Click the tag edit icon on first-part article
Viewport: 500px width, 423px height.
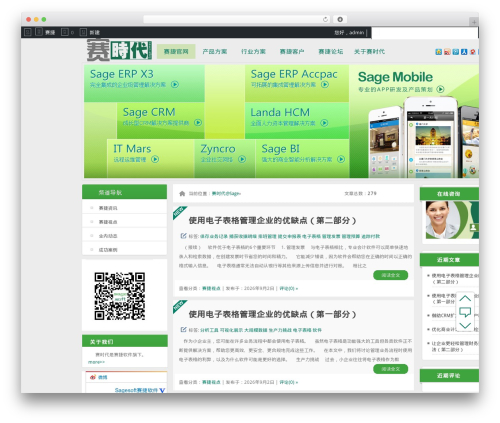(x=183, y=330)
